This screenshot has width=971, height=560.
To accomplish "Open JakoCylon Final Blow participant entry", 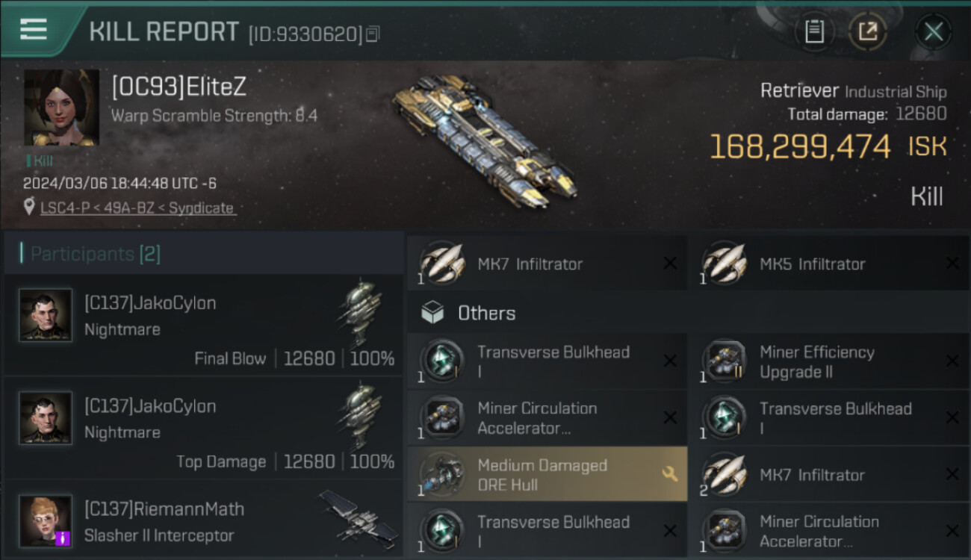I will 203,325.
